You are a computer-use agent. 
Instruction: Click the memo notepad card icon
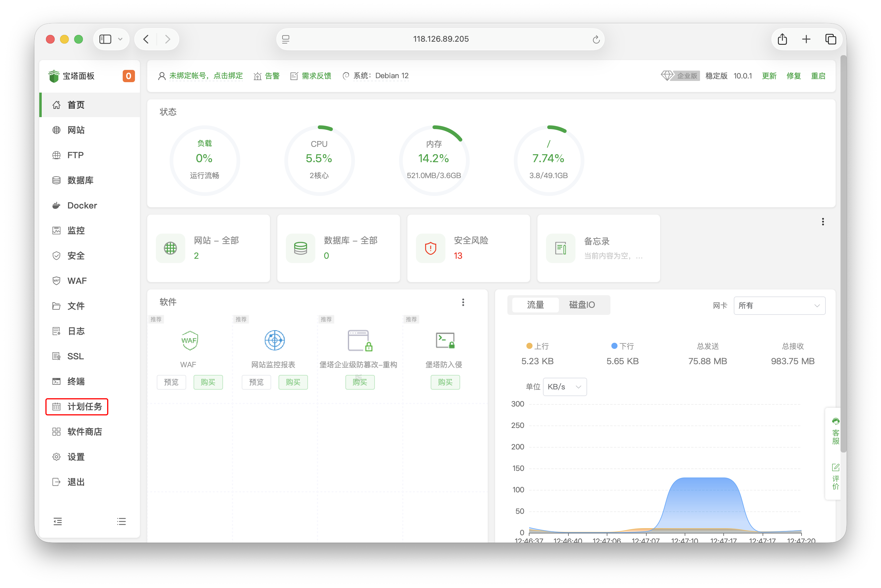click(x=560, y=248)
